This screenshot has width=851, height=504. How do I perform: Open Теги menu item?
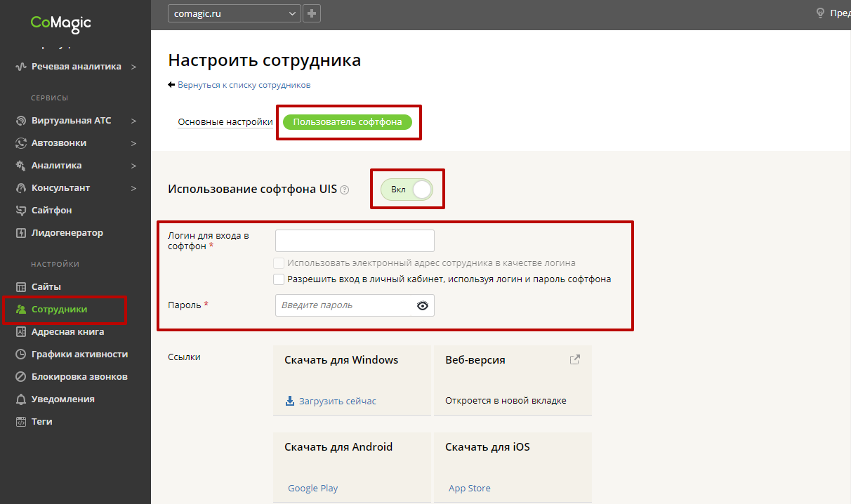[x=42, y=422]
